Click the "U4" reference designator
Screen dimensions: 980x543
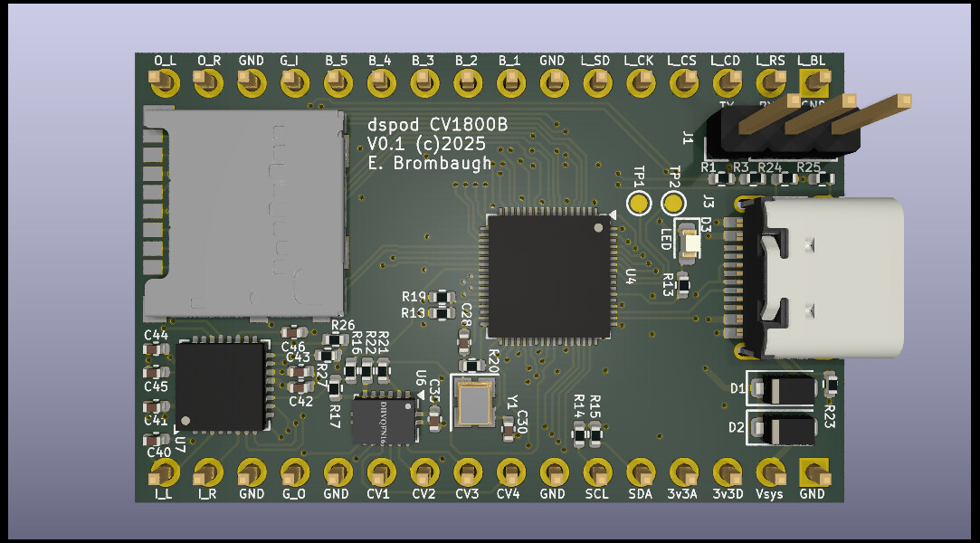click(632, 277)
